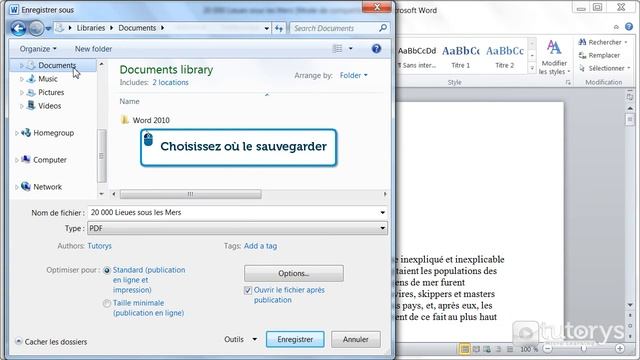Click the search magnifier icon in Search Documents
Image resolution: width=640 pixels, height=360 pixels.
[382, 28]
